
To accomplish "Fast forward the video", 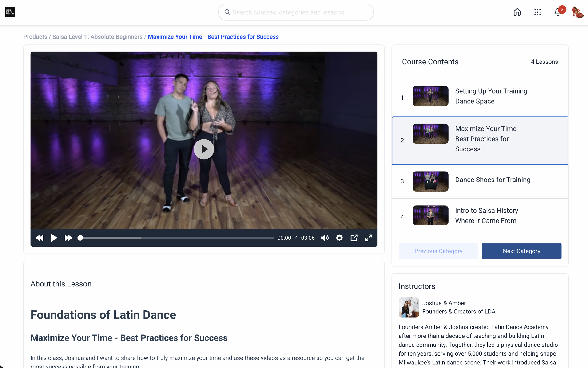I will pyautogui.click(x=68, y=238).
